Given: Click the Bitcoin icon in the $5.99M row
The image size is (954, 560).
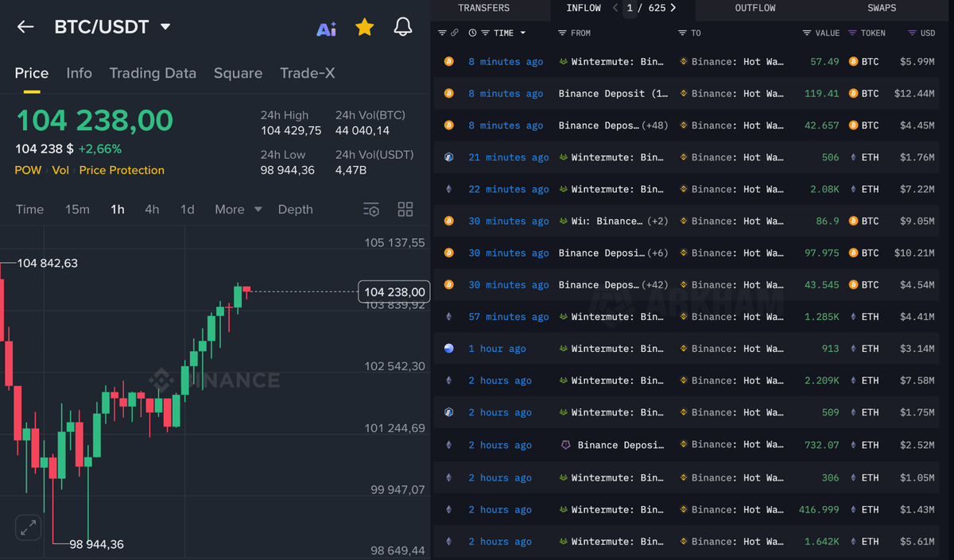Looking at the screenshot, I should tap(449, 61).
